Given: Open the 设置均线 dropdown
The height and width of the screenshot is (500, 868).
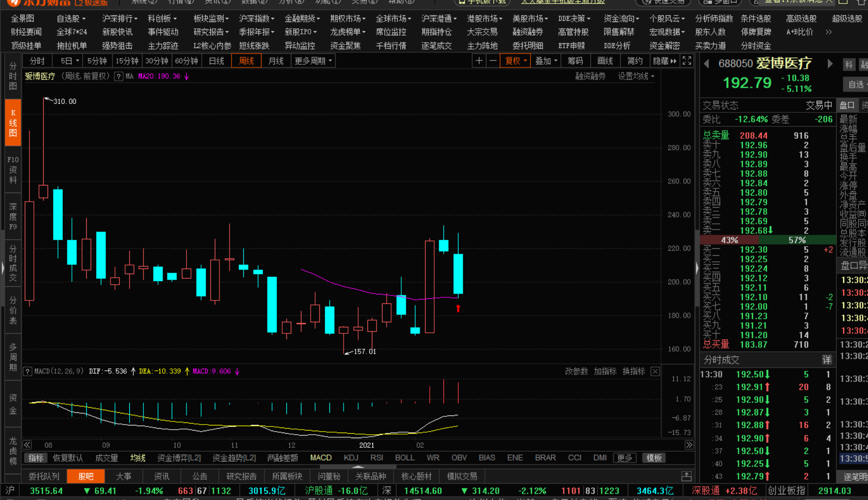Looking at the screenshot, I should 636,76.
